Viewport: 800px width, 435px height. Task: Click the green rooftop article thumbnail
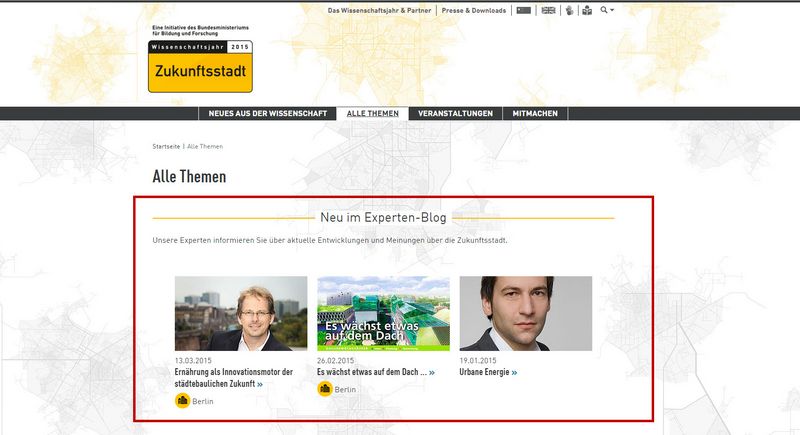click(383, 313)
